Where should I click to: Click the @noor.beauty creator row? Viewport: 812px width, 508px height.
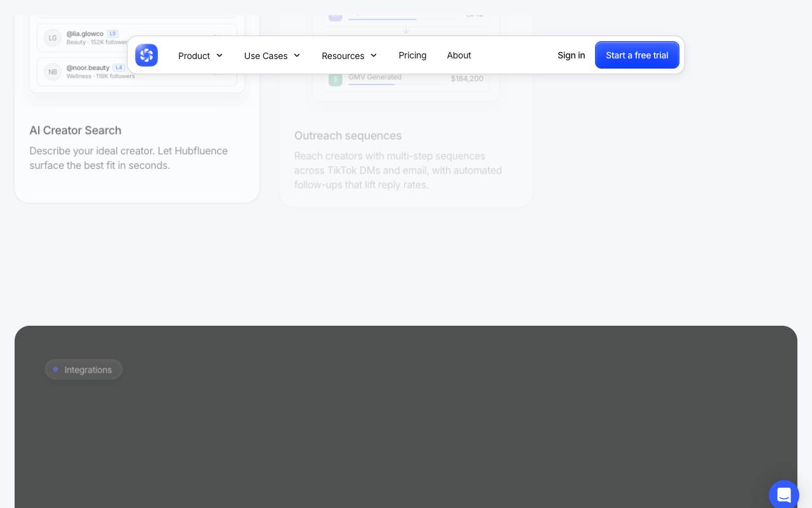tap(137, 72)
